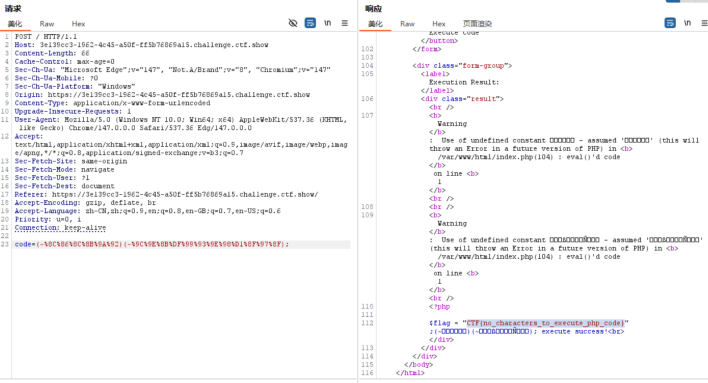
Task: Click the div class="result" line in response
Action: click(462, 98)
